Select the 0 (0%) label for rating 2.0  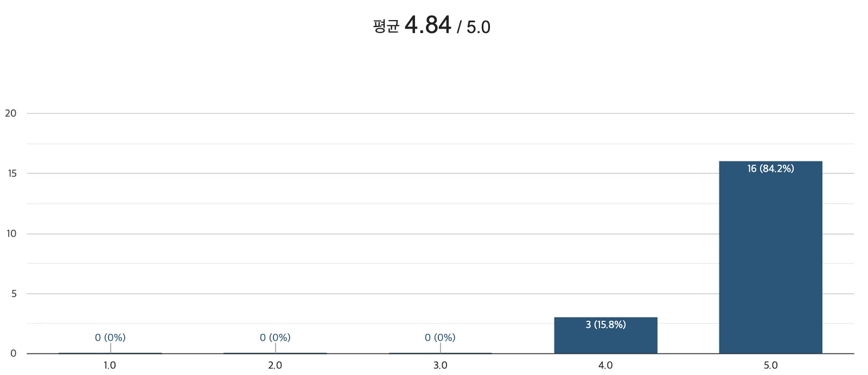click(275, 338)
